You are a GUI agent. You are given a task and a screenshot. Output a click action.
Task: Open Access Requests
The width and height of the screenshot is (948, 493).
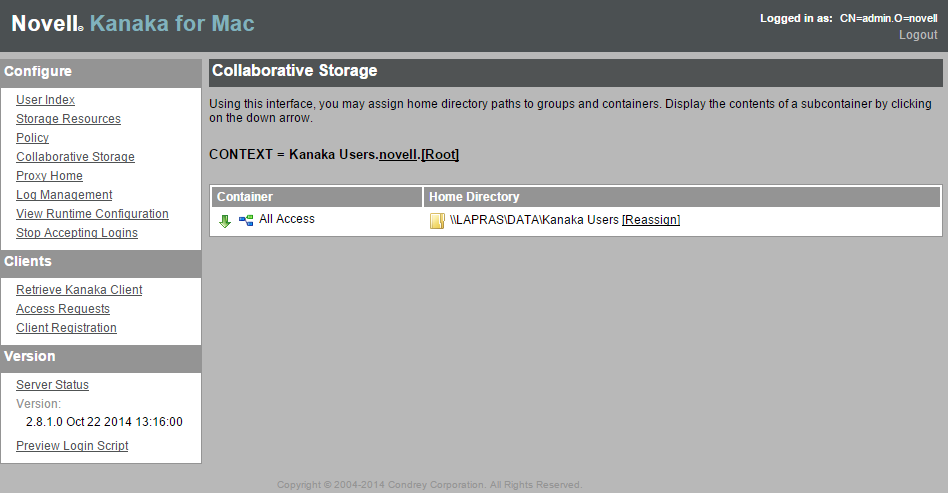click(63, 309)
